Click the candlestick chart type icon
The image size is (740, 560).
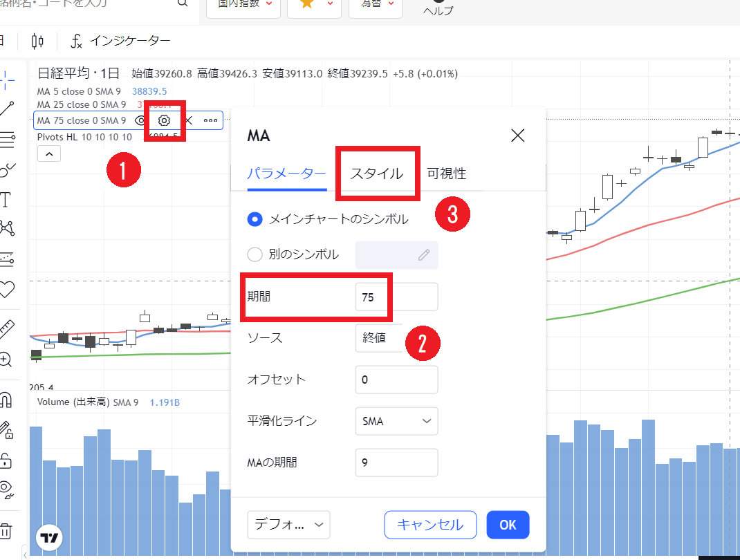click(x=37, y=41)
